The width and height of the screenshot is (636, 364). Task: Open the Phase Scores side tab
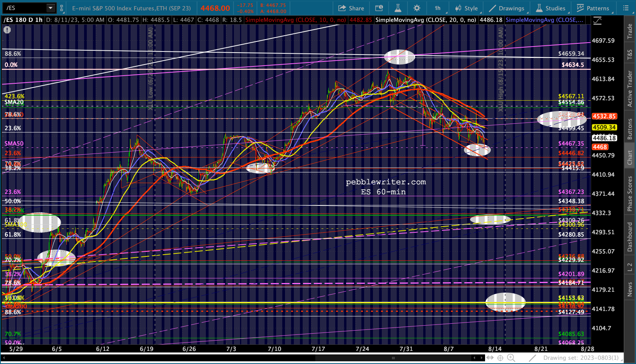click(x=630, y=194)
